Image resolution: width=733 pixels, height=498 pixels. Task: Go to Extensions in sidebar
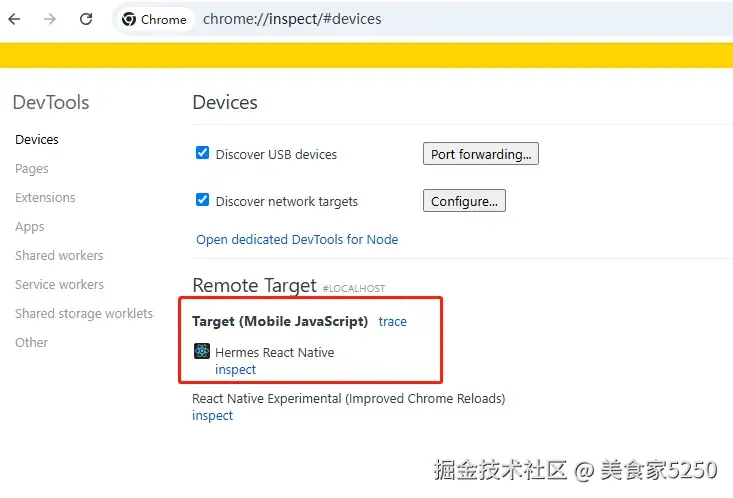tap(45, 197)
